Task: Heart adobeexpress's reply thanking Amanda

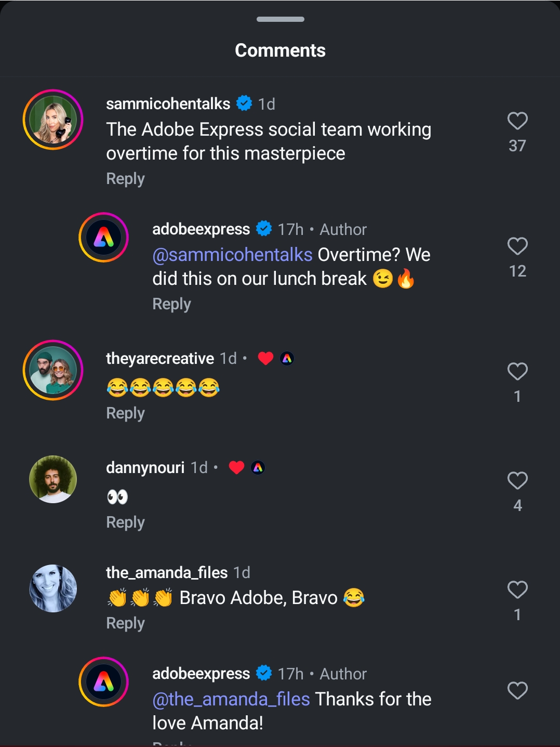Action: 517,691
